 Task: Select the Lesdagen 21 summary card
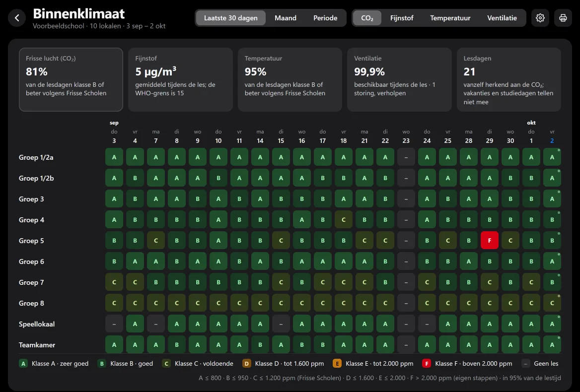pyautogui.click(x=508, y=79)
